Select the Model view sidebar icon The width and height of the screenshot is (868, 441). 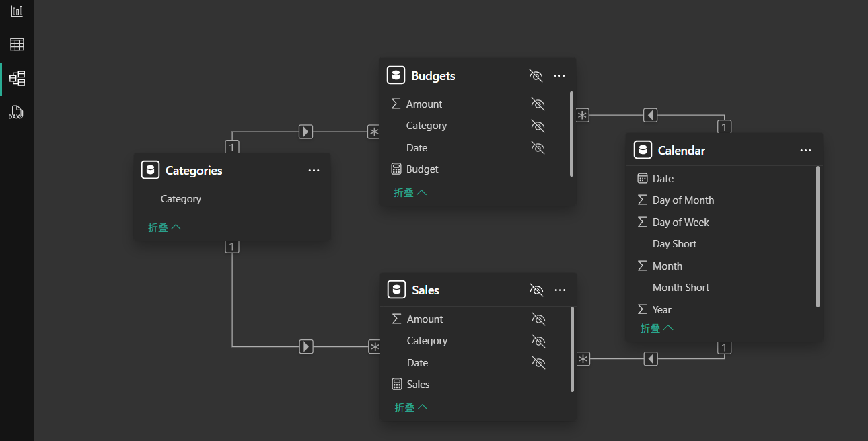17,78
